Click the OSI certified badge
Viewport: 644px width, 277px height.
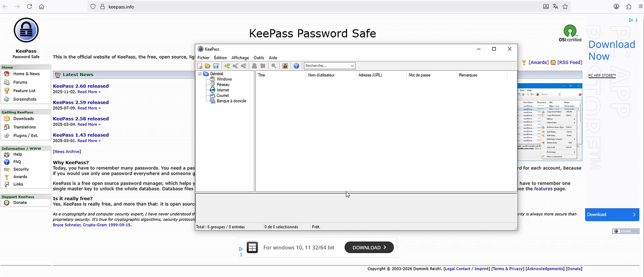(x=570, y=34)
